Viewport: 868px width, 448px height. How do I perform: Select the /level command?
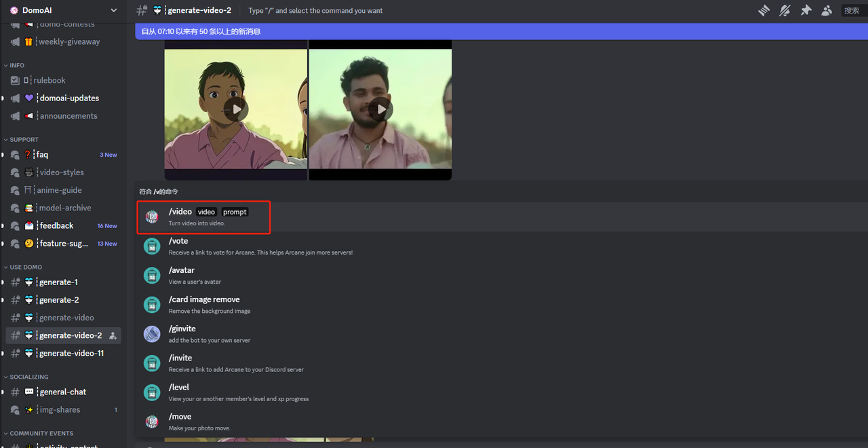click(x=501, y=392)
